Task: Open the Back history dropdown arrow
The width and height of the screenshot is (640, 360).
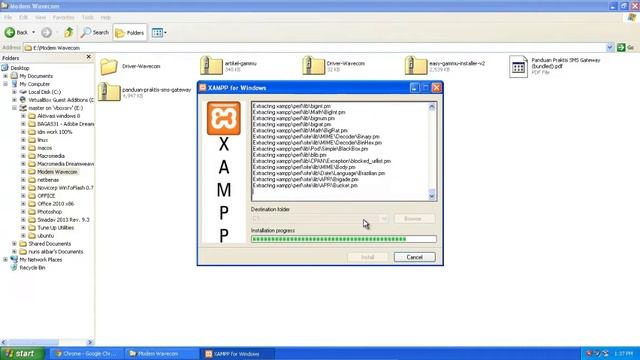Action: (33, 32)
